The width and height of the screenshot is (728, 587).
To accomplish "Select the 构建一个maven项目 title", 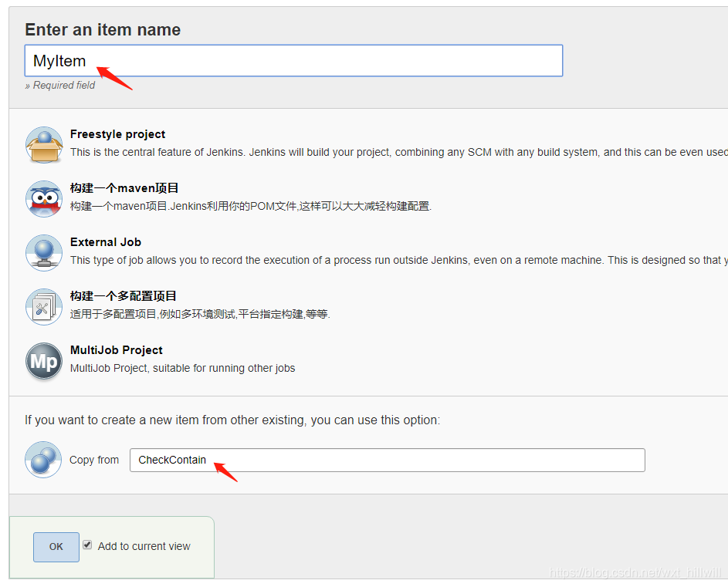I will (124, 188).
